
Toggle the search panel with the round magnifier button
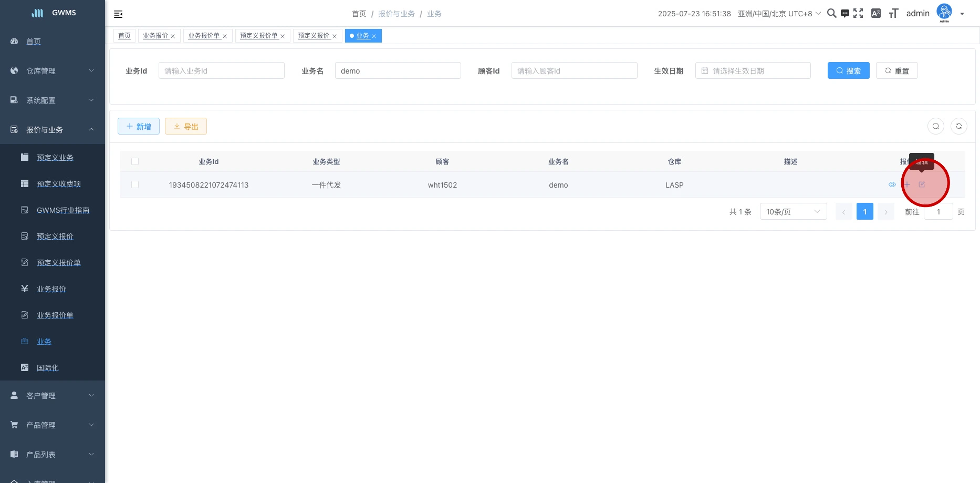(935, 126)
